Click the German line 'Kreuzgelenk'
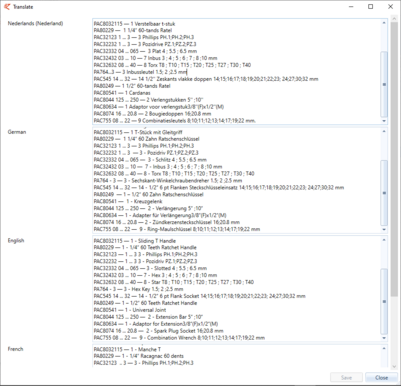 (128, 201)
